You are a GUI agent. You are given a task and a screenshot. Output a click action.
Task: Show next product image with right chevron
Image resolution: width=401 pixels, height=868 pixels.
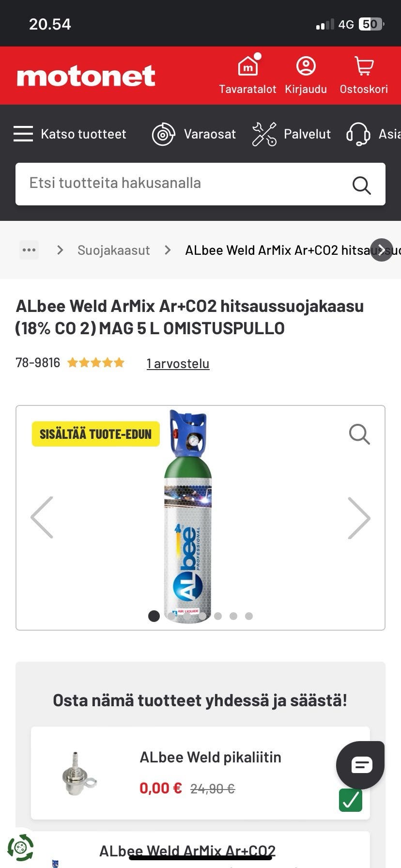click(x=359, y=518)
